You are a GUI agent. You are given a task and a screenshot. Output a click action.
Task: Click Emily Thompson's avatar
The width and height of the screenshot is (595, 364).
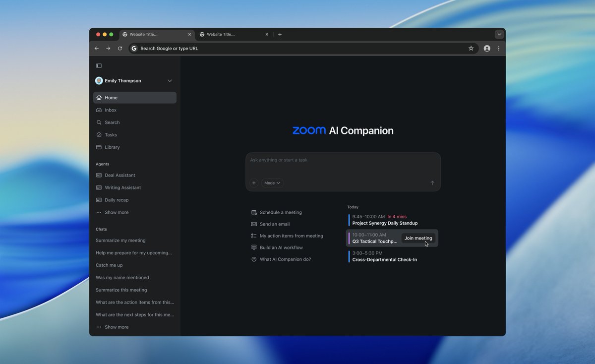[99, 81]
